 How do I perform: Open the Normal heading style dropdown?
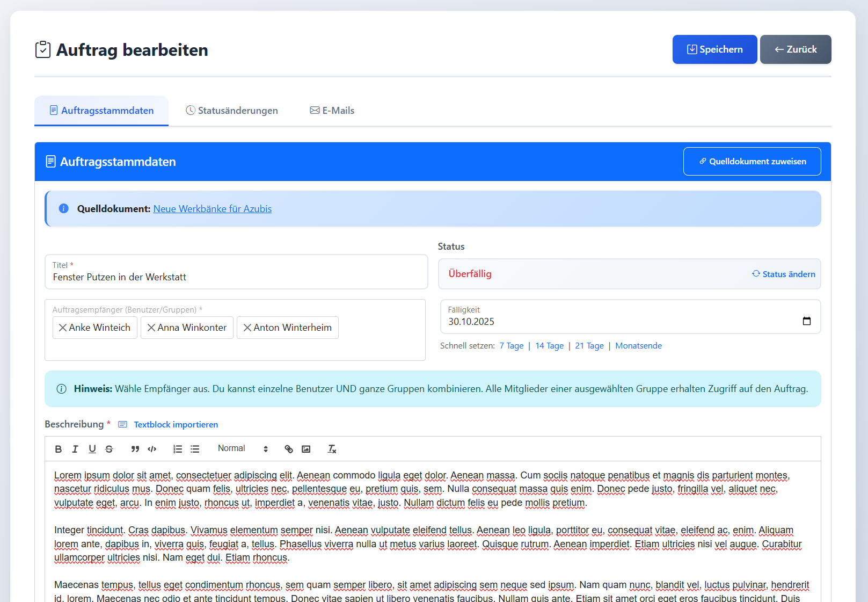point(242,448)
